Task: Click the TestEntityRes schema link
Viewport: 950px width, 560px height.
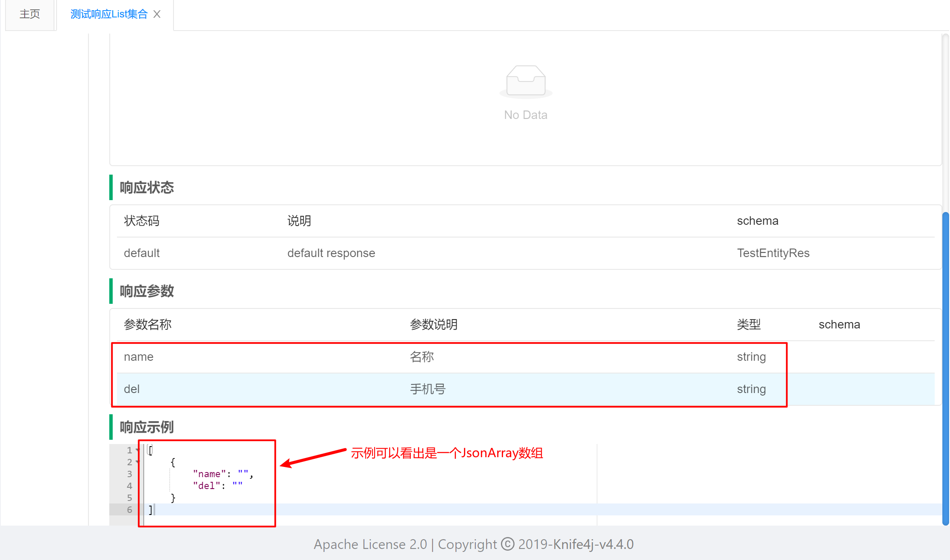Action: tap(773, 253)
